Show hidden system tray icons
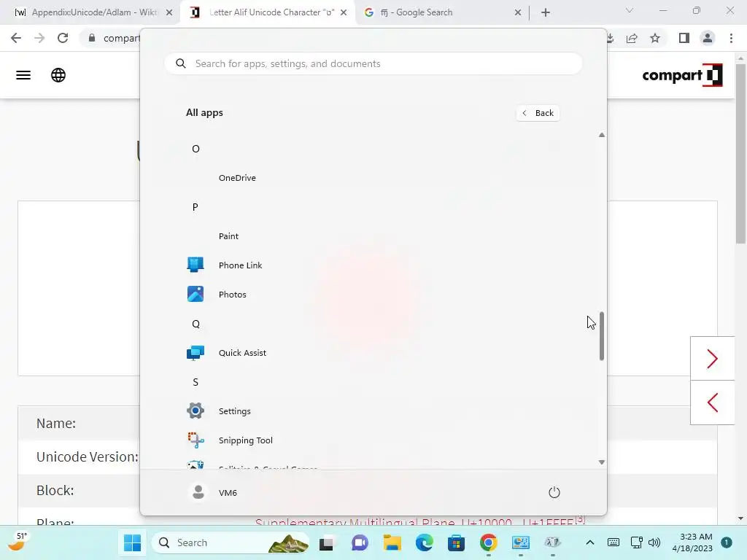Viewport: 747px width, 560px height. [589, 542]
